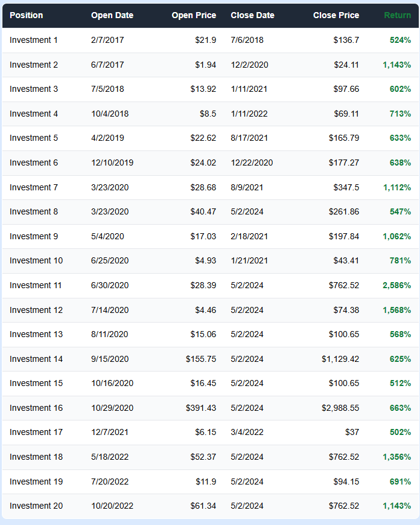Click the $1,129.42 close price
This screenshot has width=420, height=525.
tap(340, 359)
